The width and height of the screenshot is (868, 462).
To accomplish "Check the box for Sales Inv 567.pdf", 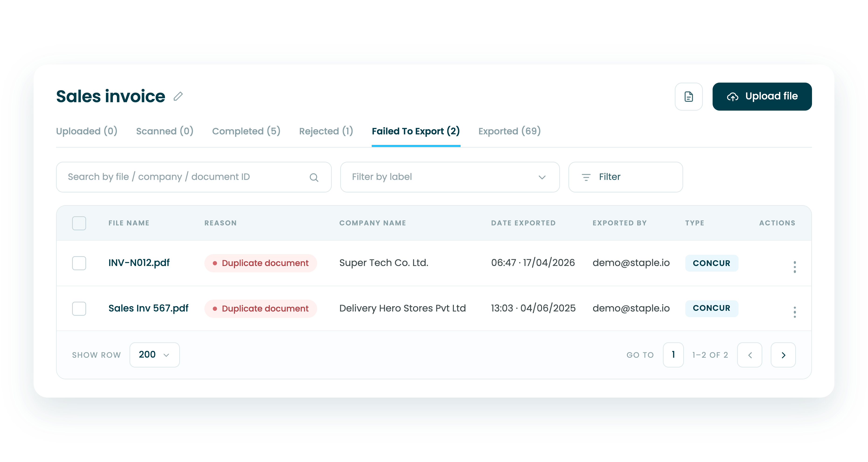I will pos(79,308).
